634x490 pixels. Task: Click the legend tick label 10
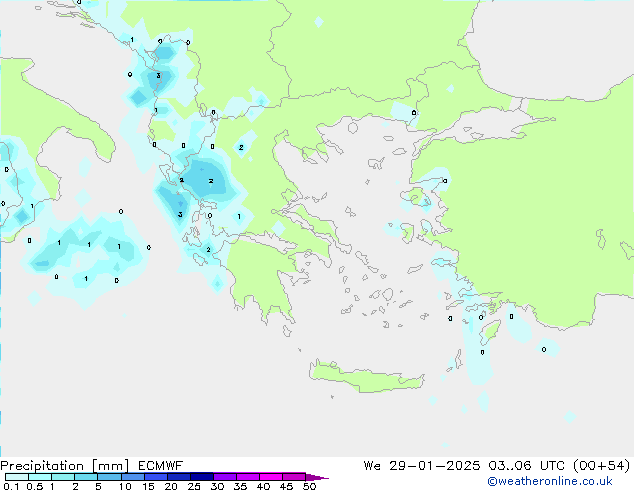125,486
